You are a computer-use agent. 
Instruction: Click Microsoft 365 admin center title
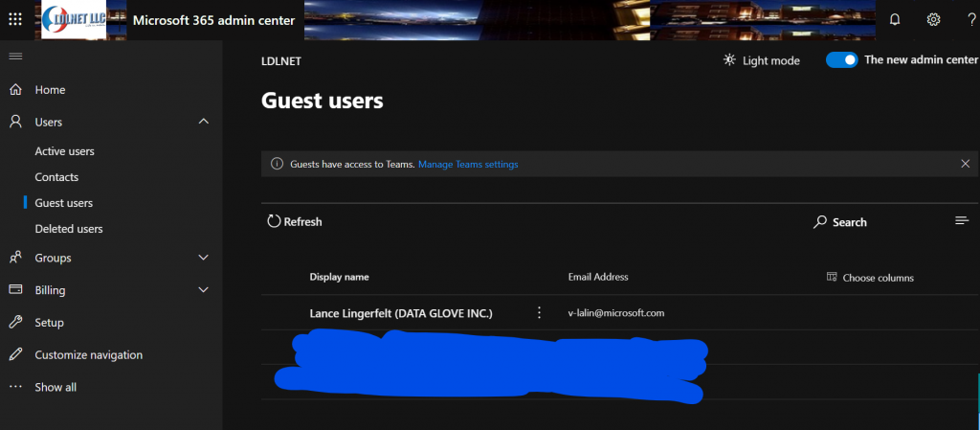[213, 20]
